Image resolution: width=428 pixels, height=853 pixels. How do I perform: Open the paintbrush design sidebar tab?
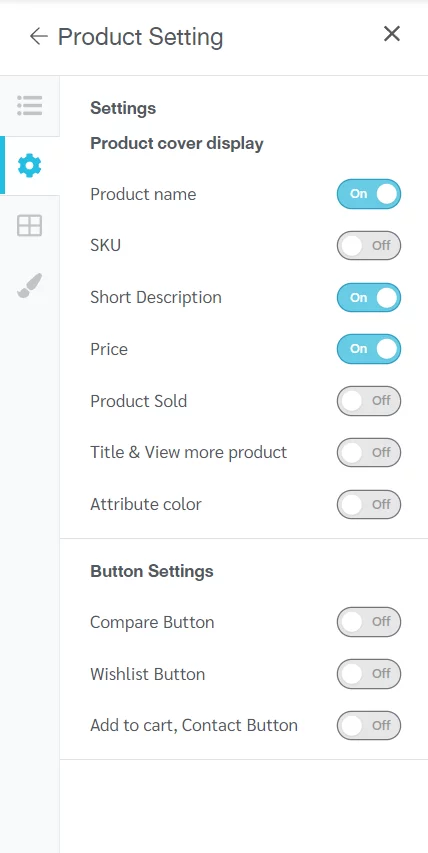(x=29, y=285)
